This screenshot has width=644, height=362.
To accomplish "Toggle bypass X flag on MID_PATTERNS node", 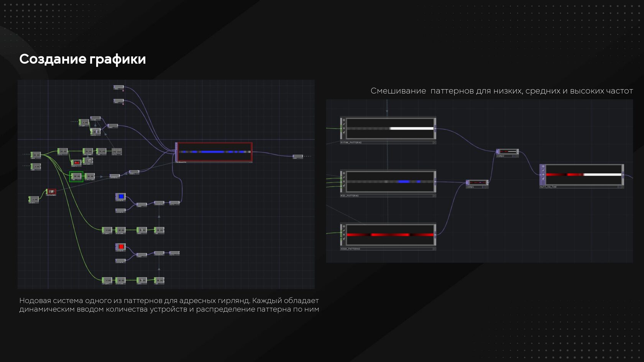I will pos(344,182).
